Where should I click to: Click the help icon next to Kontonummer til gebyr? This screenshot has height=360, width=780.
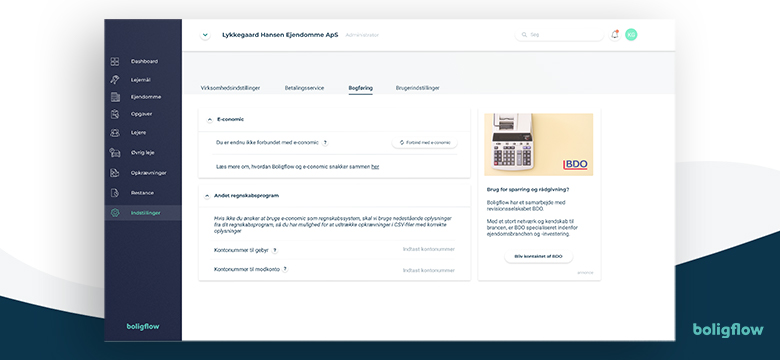(275, 251)
